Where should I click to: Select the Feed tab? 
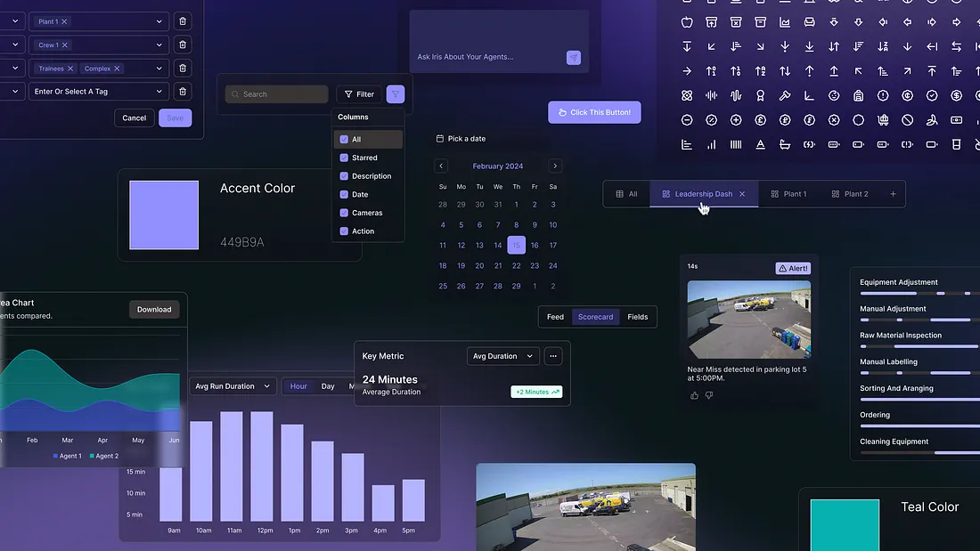[x=555, y=317]
